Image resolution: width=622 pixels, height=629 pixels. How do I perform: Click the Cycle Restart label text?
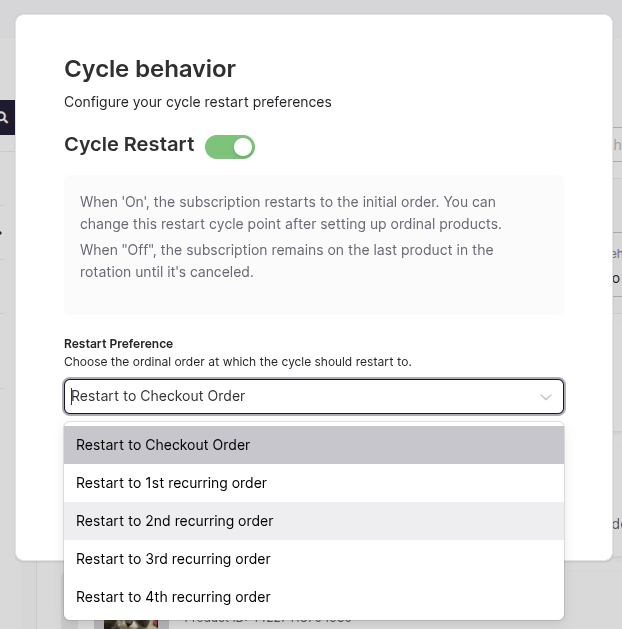pyautogui.click(x=129, y=144)
